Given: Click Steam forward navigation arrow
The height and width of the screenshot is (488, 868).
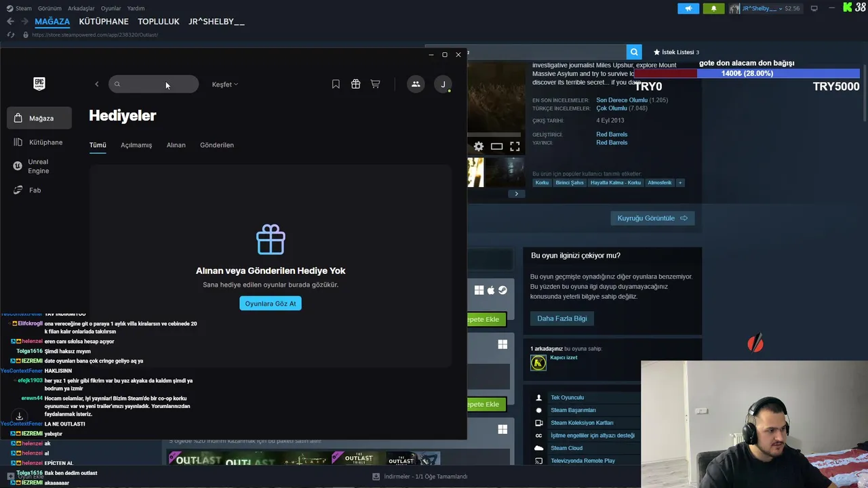Looking at the screenshot, I should coord(24,22).
